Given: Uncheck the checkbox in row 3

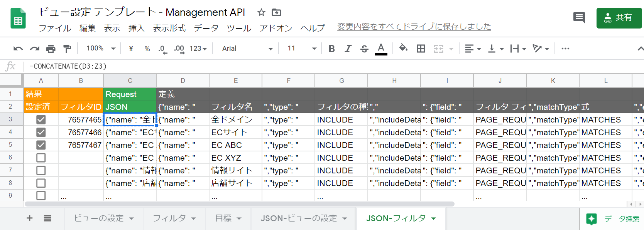Looking at the screenshot, I should [x=41, y=119].
